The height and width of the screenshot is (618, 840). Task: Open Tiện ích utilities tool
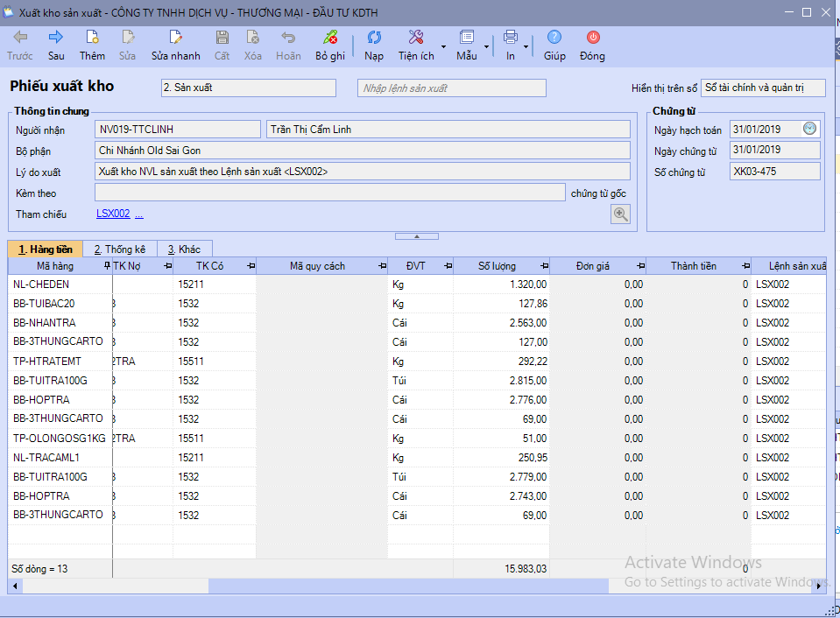[x=416, y=46]
